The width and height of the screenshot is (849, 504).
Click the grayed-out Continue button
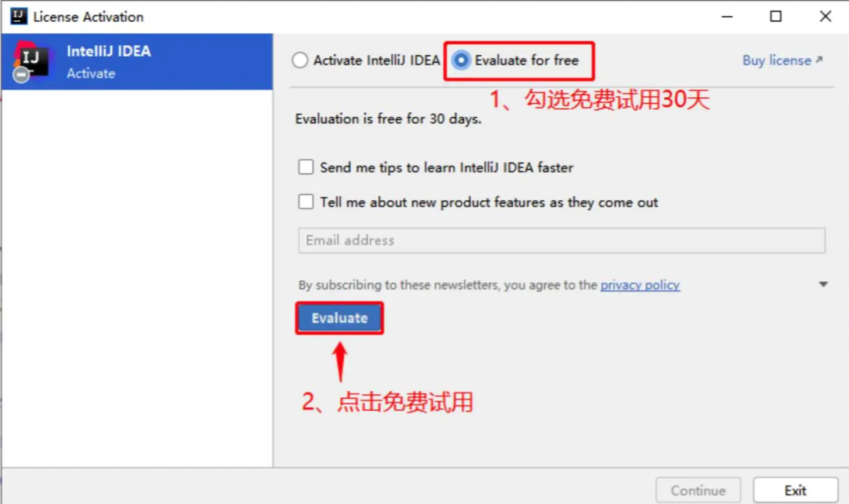(698, 490)
